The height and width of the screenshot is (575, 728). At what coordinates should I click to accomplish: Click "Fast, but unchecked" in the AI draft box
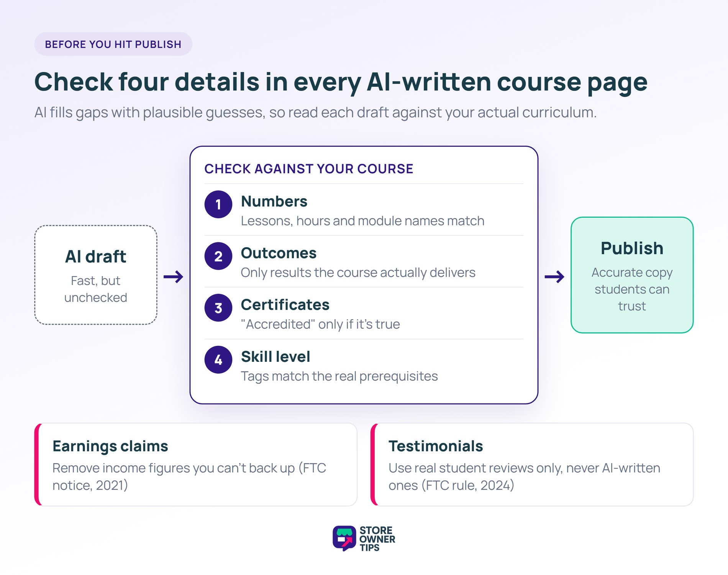[x=96, y=289]
